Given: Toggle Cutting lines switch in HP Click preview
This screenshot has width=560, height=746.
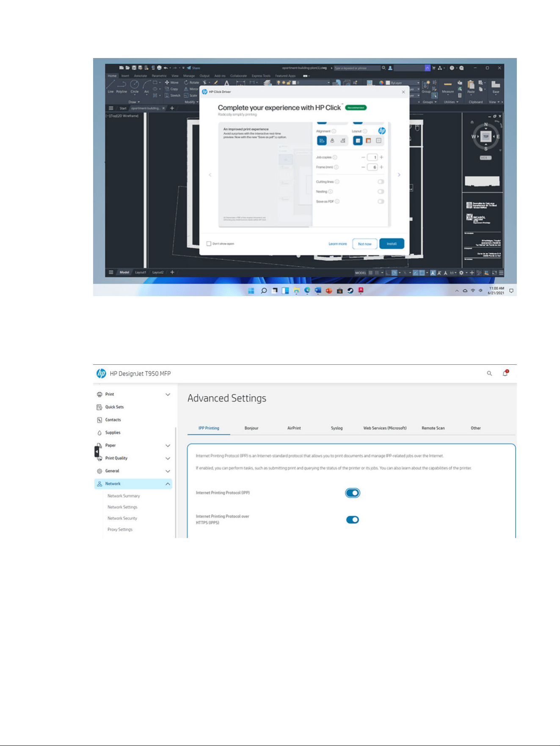Looking at the screenshot, I should [x=381, y=182].
